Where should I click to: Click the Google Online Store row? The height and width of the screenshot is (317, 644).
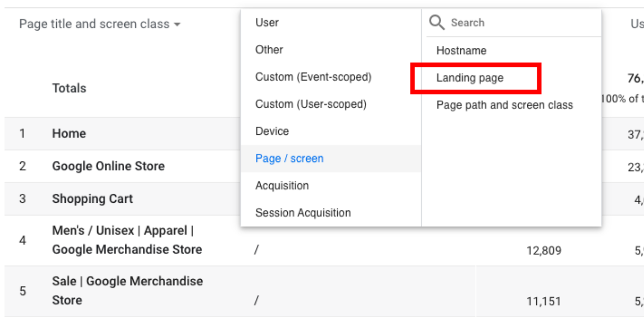click(108, 167)
